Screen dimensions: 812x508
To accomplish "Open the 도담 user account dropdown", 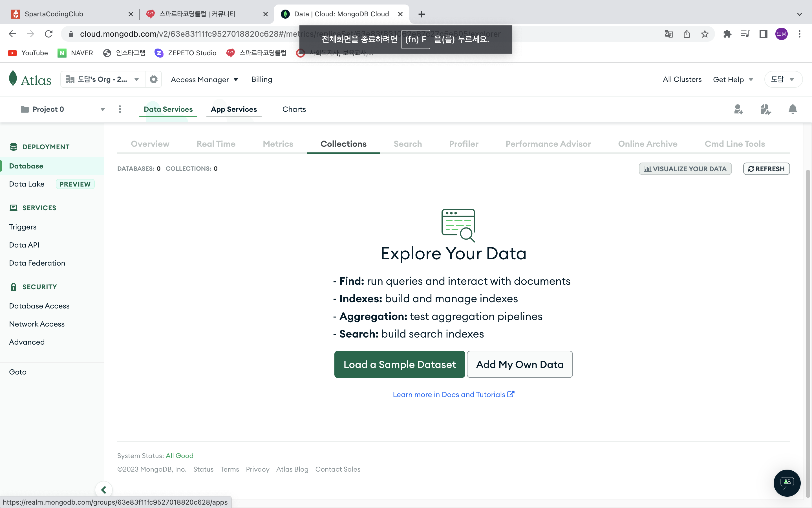I will [x=783, y=79].
